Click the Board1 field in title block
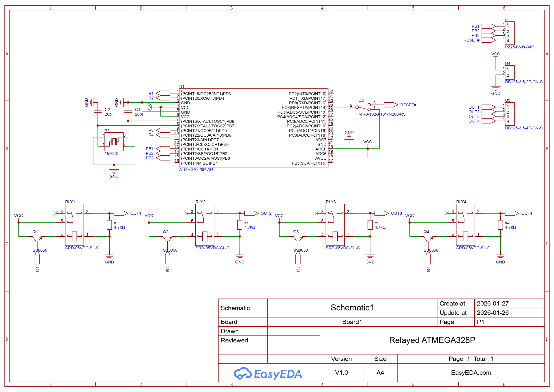Screen dimensions: 554x392 352,322
